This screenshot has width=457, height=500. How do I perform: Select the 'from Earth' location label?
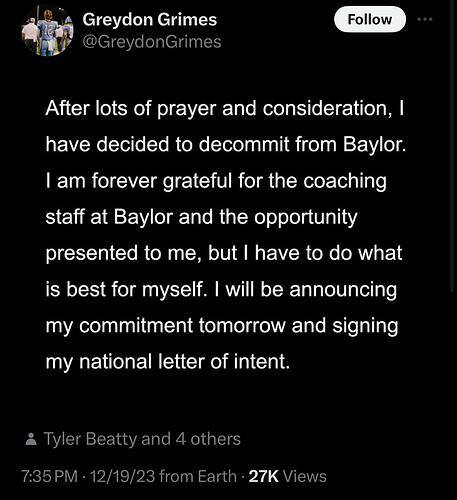[198, 476]
